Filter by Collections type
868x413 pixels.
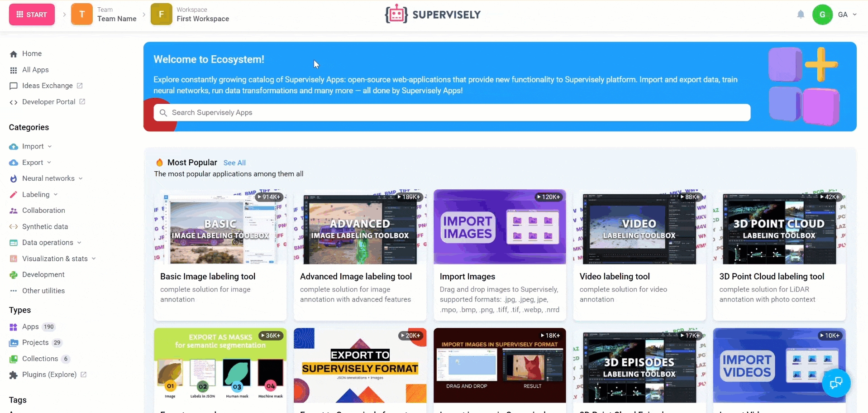(x=39, y=359)
